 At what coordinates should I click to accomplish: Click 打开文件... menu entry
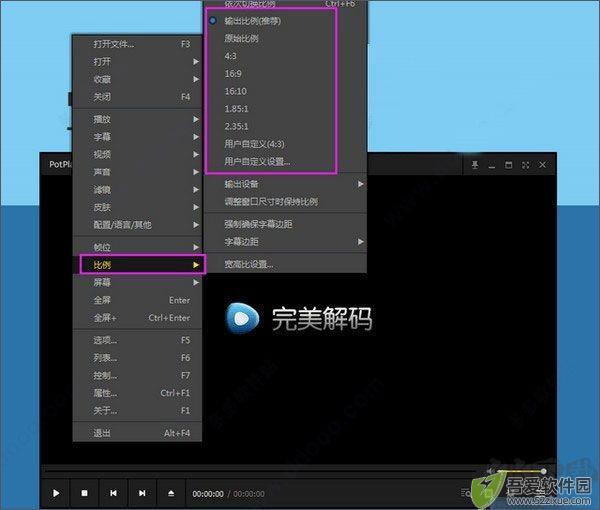(x=137, y=44)
